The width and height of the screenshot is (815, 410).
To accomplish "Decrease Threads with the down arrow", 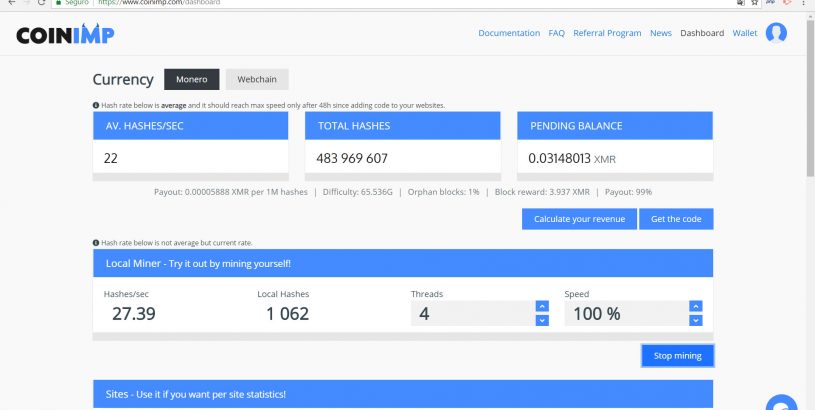I will [542, 320].
